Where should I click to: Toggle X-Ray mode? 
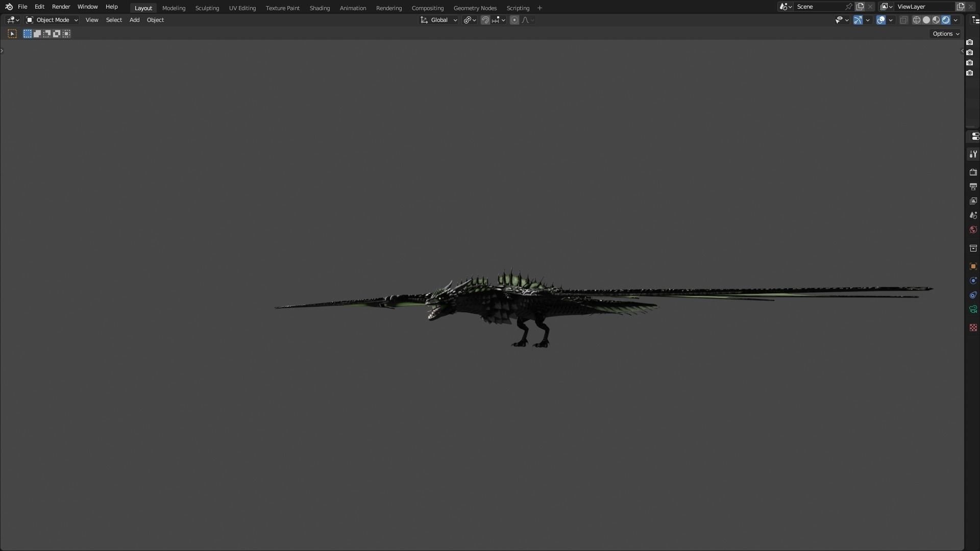point(903,20)
